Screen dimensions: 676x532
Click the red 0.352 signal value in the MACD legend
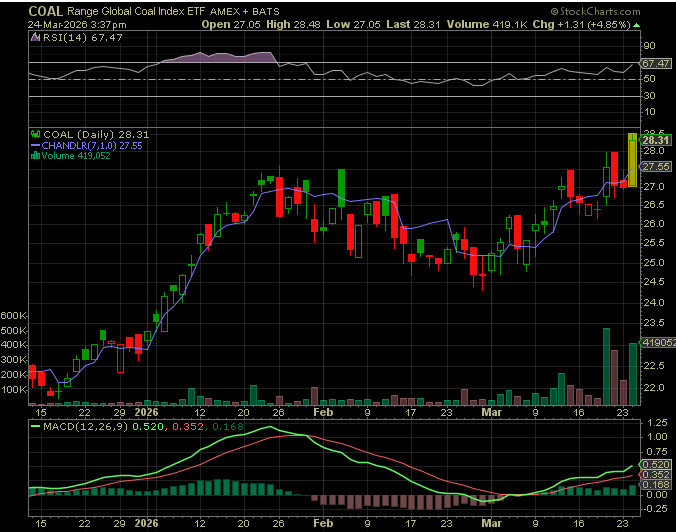pos(188,427)
